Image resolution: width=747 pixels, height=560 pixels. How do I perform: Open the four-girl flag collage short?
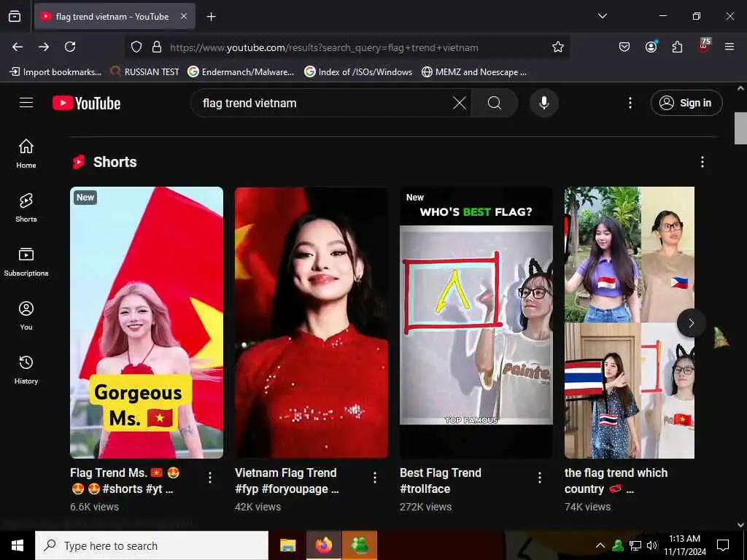(630, 322)
